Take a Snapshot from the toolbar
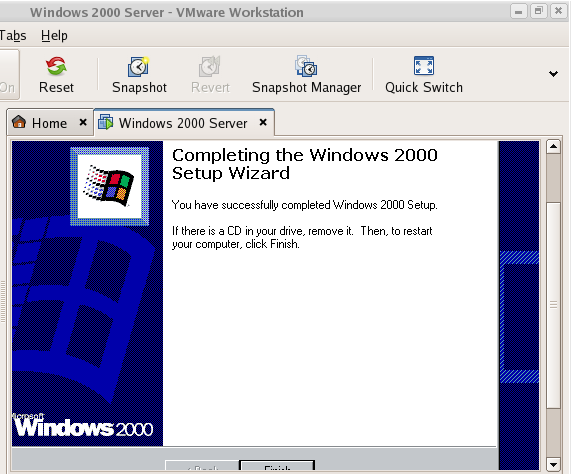The width and height of the screenshot is (571, 474). click(139, 66)
